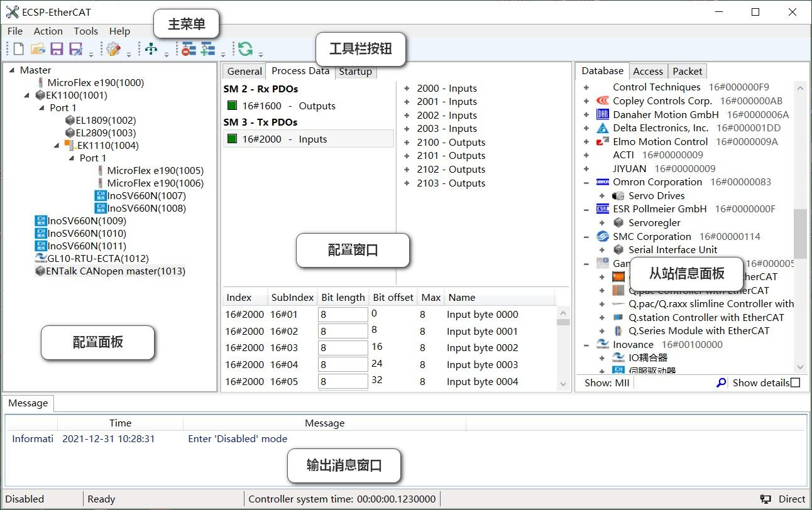Click the Name column header

pos(500,298)
